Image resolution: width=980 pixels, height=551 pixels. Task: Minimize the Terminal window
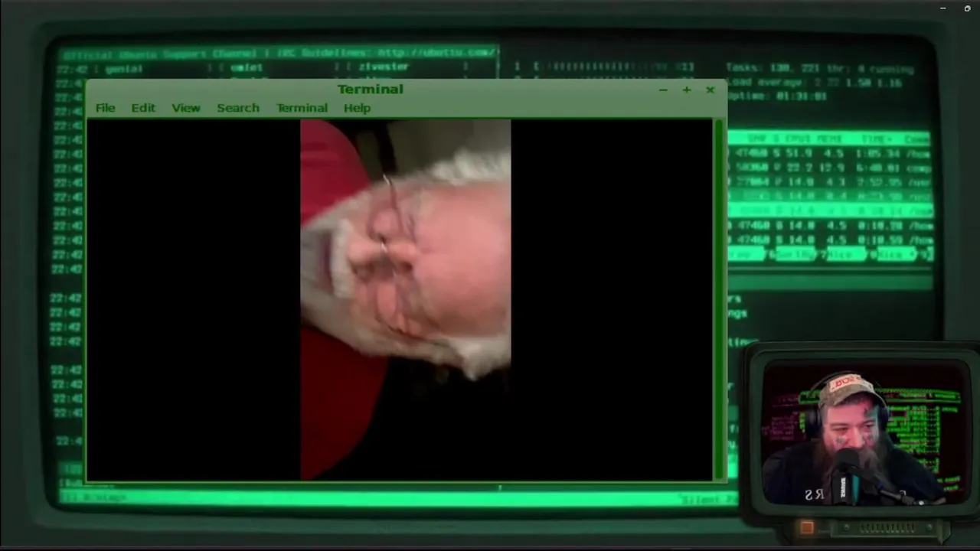[x=663, y=90]
